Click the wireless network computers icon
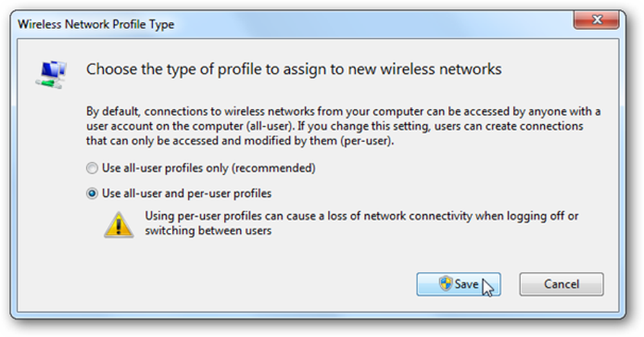The width and height of the screenshot is (644, 337). [52, 74]
